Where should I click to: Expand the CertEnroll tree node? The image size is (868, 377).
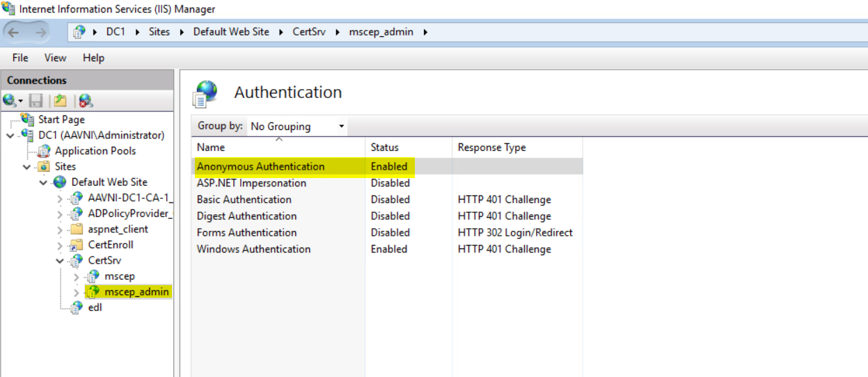tap(61, 246)
